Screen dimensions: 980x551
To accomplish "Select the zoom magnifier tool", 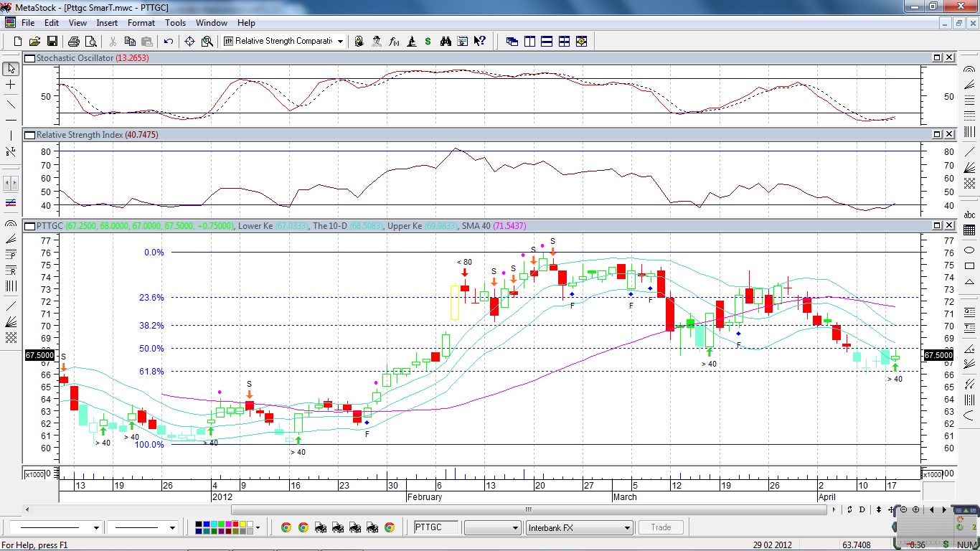I will [207, 42].
